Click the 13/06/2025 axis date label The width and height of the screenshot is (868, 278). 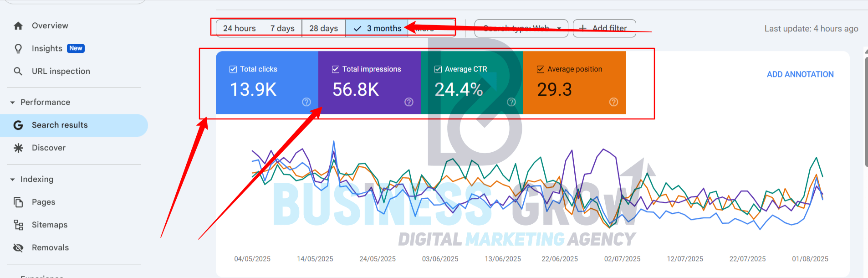click(503, 259)
